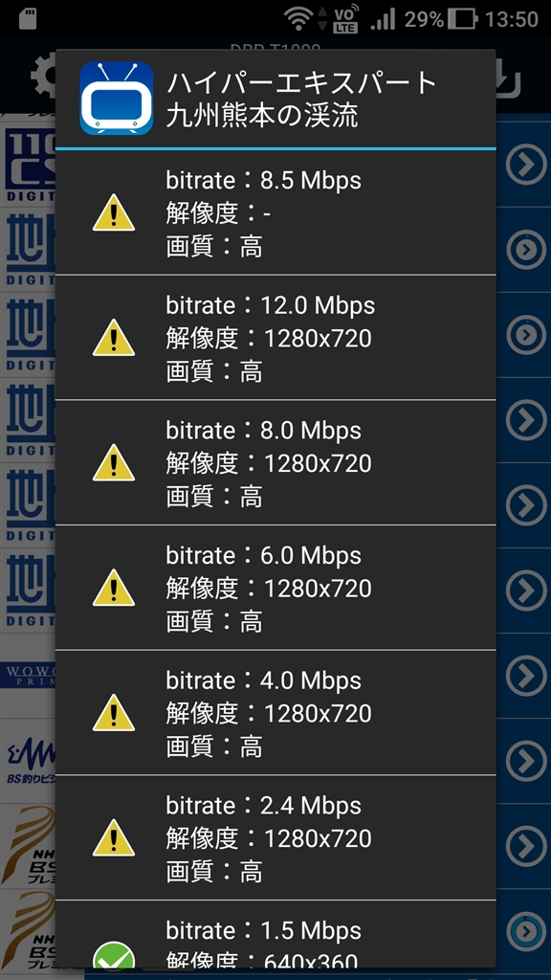Click the TV app icon in the dialog header
Image resolution: width=551 pixels, height=980 pixels.
(117, 98)
